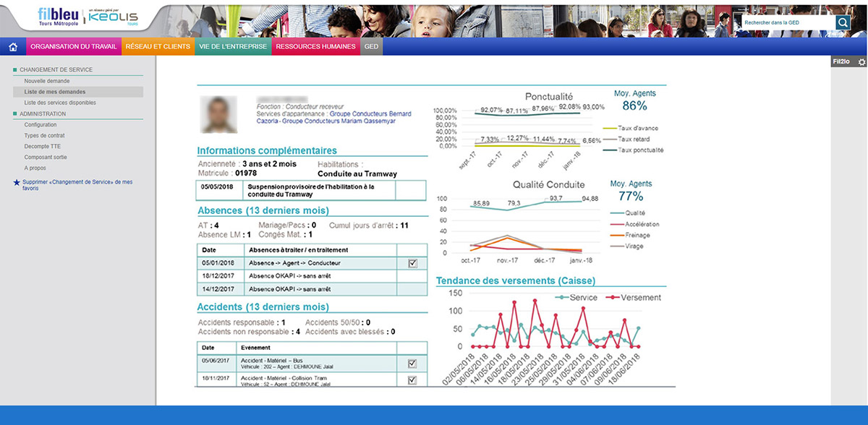Click the Qualité Conduite chart title
The width and height of the screenshot is (868, 425).
[x=549, y=184]
